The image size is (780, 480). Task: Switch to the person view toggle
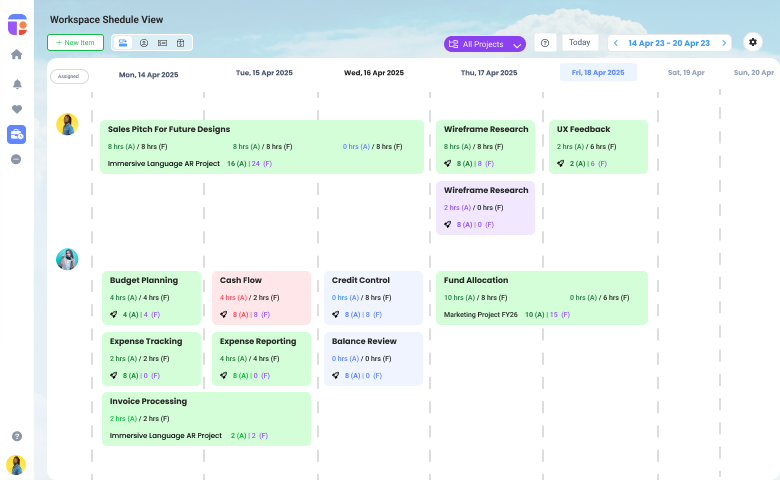(144, 43)
